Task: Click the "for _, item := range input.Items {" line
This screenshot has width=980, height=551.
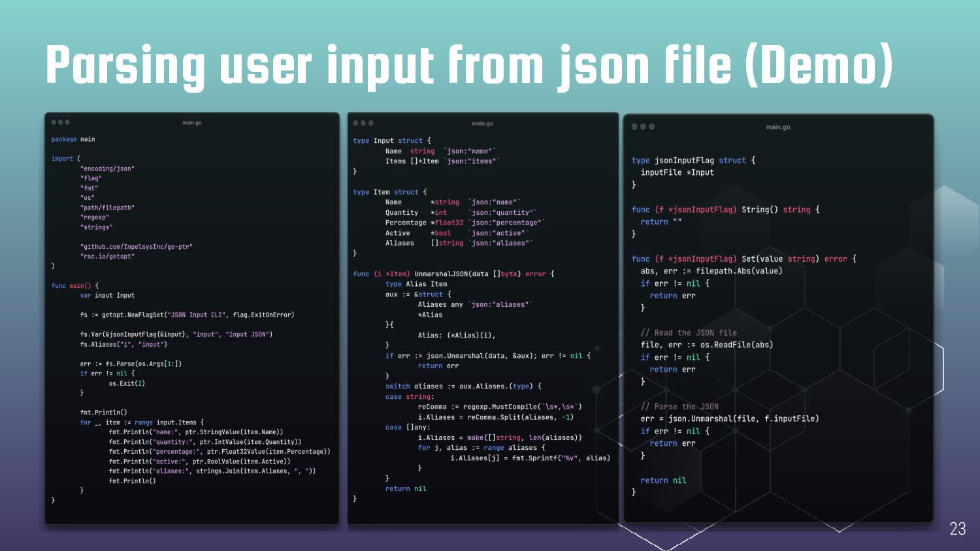Action: [x=142, y=422]
